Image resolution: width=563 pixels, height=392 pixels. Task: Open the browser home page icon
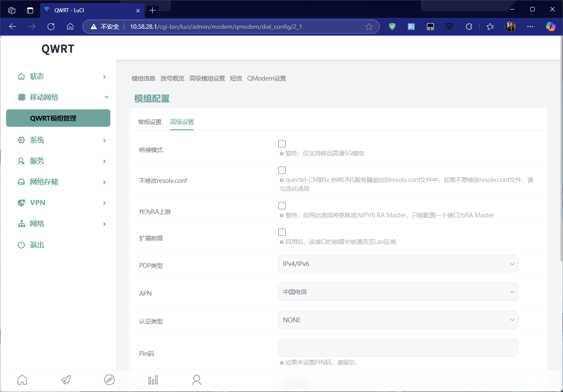[x=70, y=27]
